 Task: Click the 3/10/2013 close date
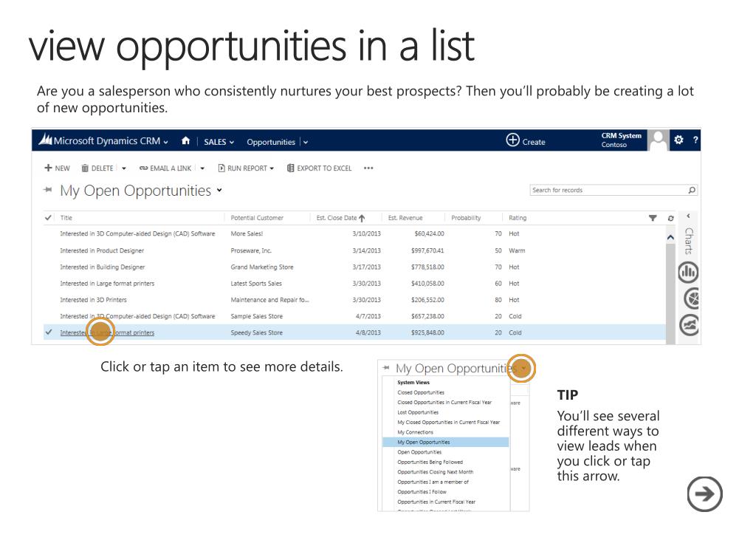366,233
